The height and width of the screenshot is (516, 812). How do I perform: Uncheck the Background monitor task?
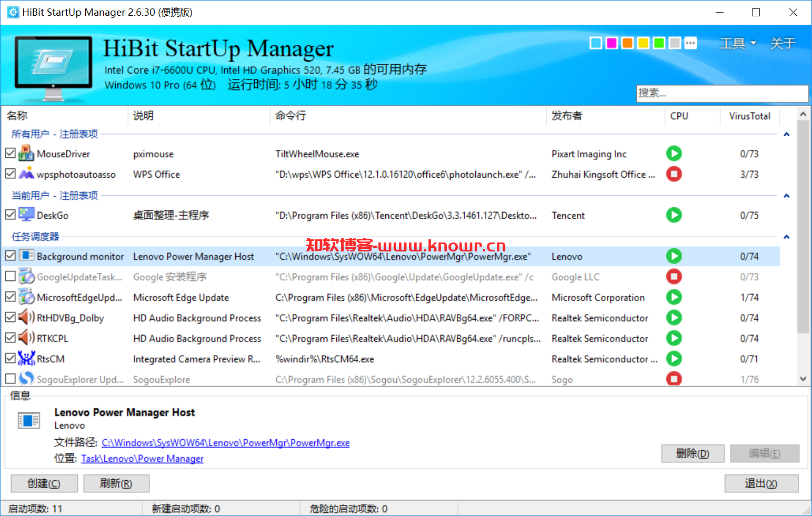click(10, 256)
